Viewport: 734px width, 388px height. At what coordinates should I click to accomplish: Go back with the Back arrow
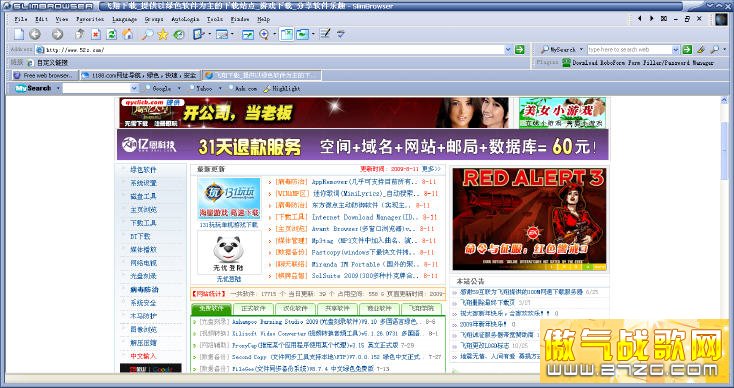coord(35,34)
